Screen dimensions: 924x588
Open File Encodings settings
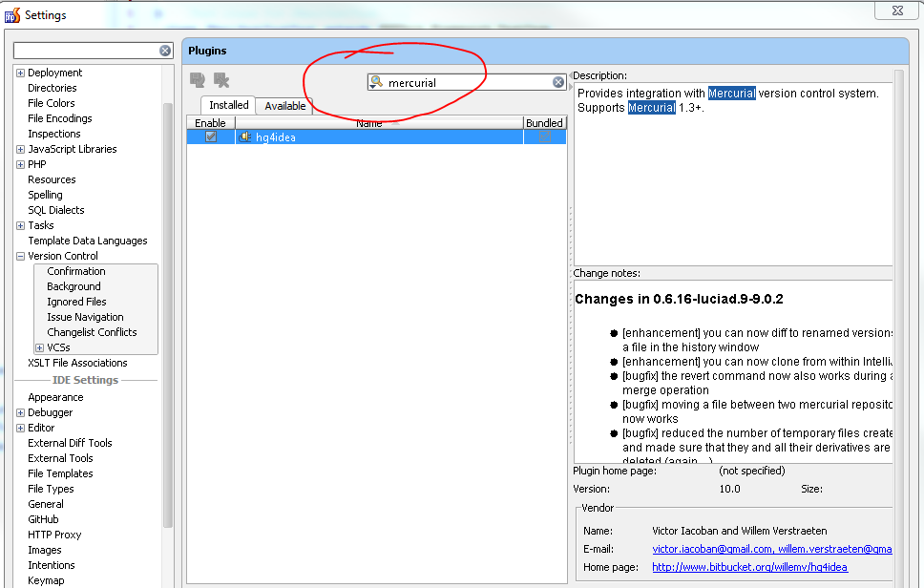point(60,118)
